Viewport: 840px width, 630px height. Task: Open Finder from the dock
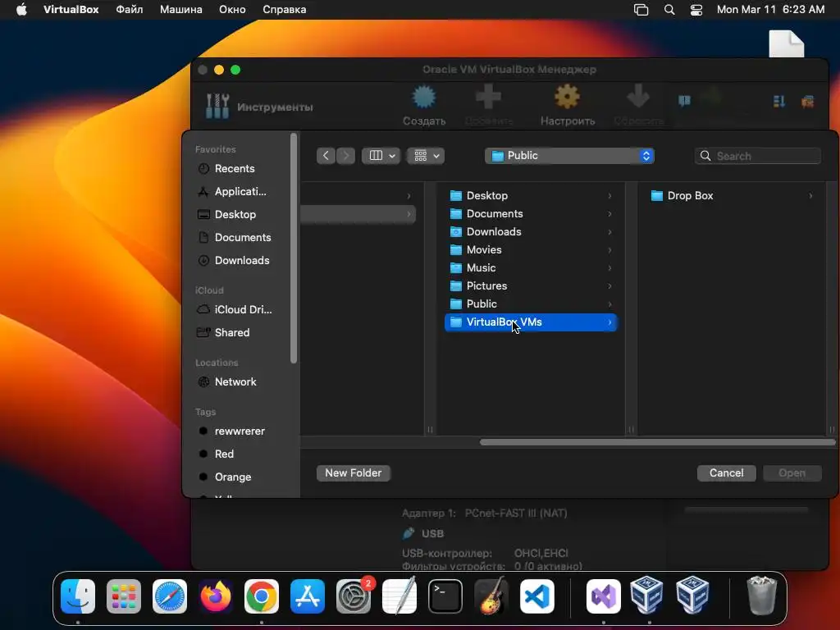(x=78, y=596)
